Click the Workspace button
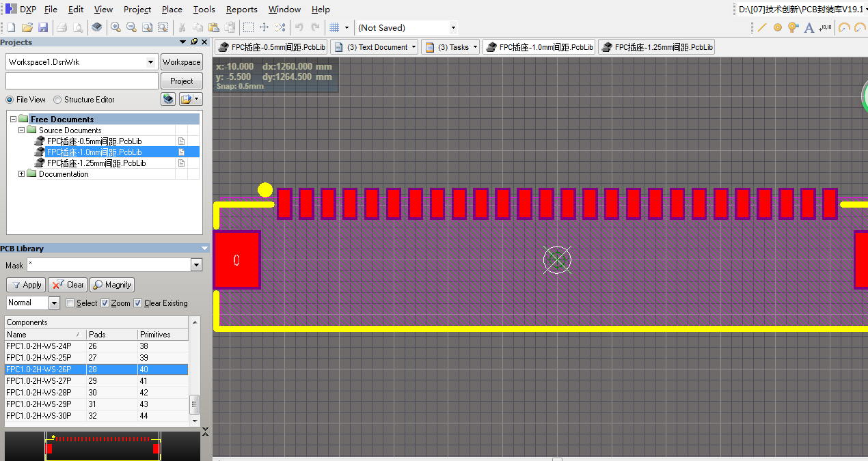868x461 pixels. click(181, 62)
